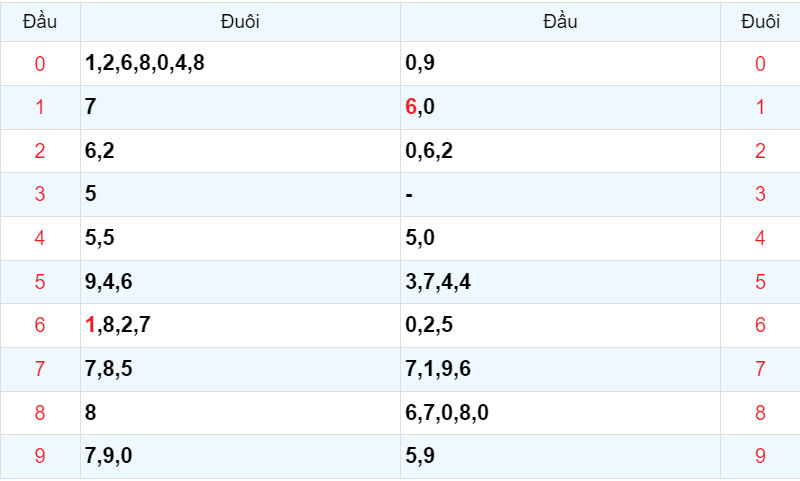Click the red number 6 in 6,0
Viewport: 800px width, 481px height.
click(411, 107)
